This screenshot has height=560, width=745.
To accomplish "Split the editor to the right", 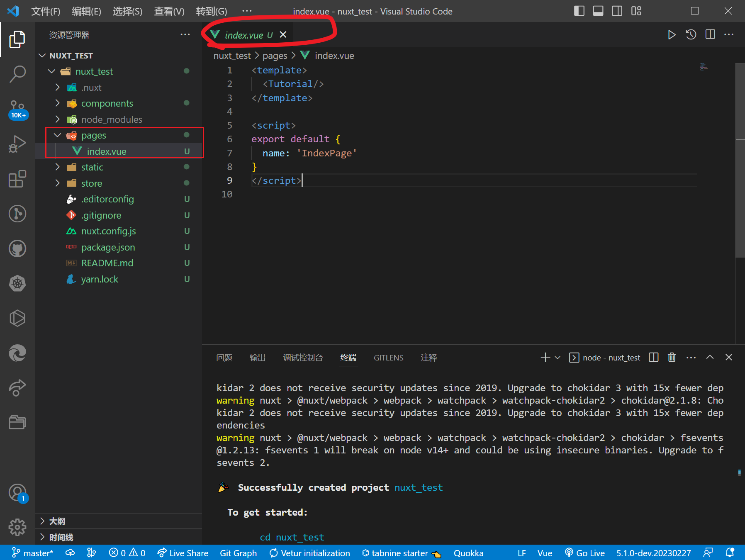I will click(710, 34).
